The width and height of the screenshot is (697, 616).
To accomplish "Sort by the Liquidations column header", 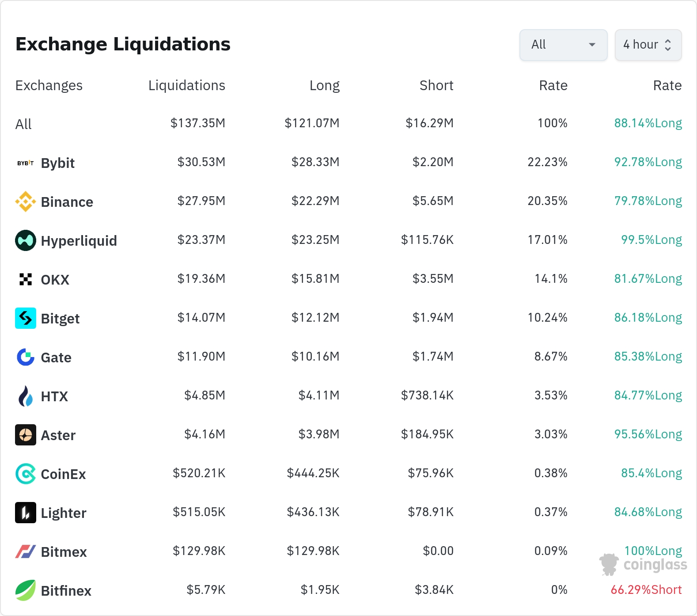I will [x=186, y=85].
